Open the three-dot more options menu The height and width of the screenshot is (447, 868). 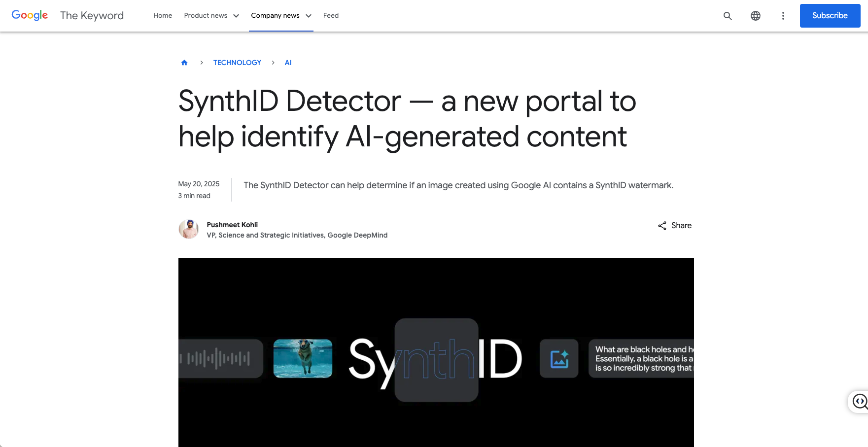coord(783,16)
